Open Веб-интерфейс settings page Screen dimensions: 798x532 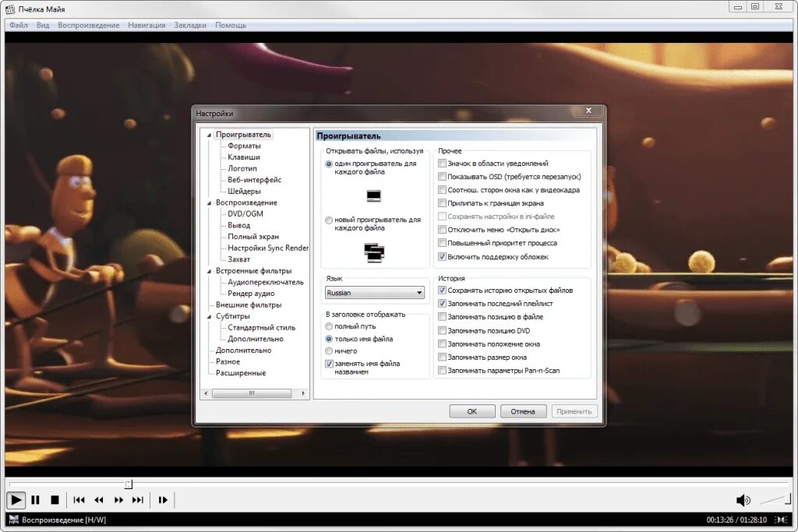coord(255,180)
